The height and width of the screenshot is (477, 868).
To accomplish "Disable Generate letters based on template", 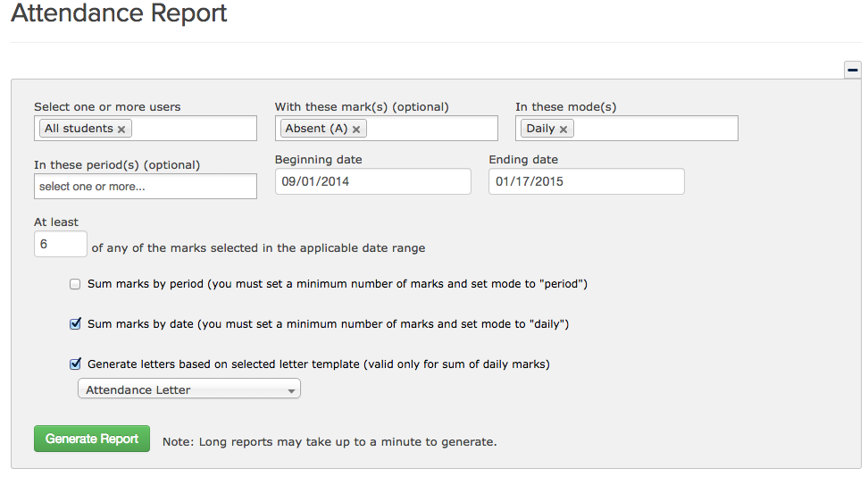I will coord(75,364).
